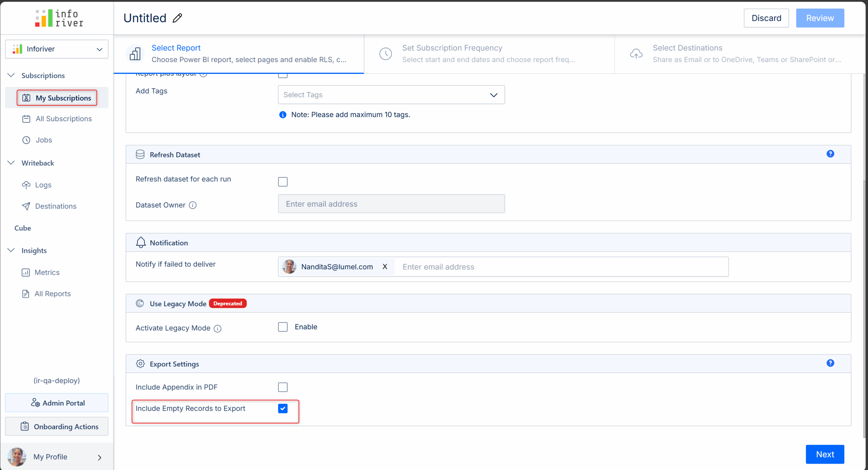Click the pencil icon to rename Untitled
The height and width of the screenshot is (470, 868).
[177, 18]
